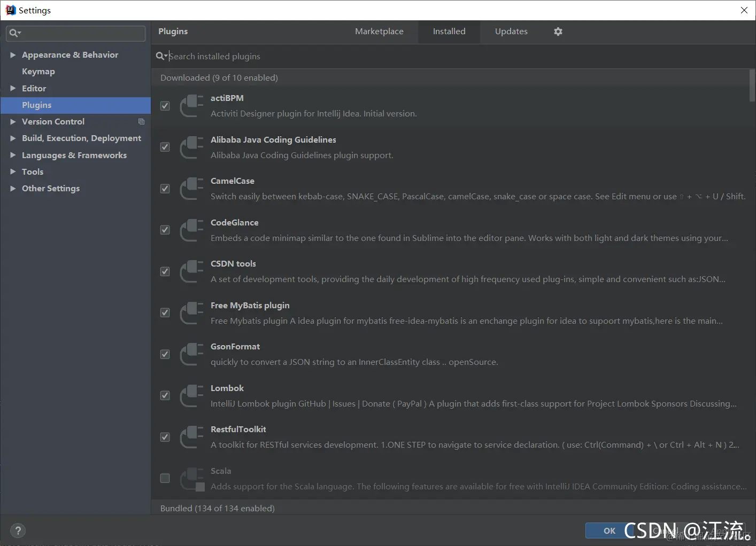
Task: Select the CSDN tools plugin name
Action: pos(233,263)
